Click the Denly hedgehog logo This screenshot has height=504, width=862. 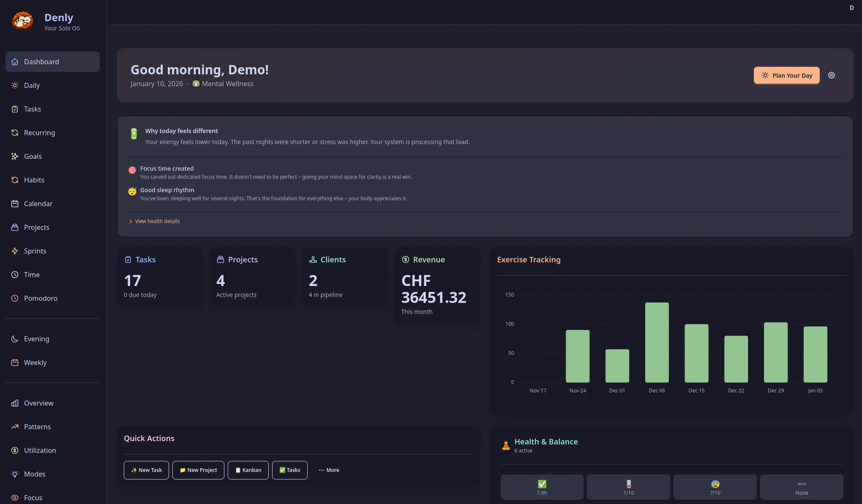click(22, 21)
